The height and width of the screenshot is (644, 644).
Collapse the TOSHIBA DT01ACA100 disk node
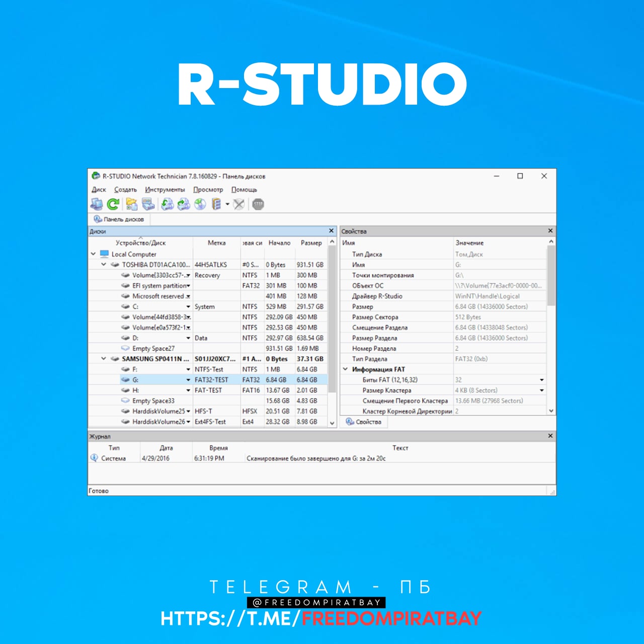pyautogui.click(x=104, y=265)
